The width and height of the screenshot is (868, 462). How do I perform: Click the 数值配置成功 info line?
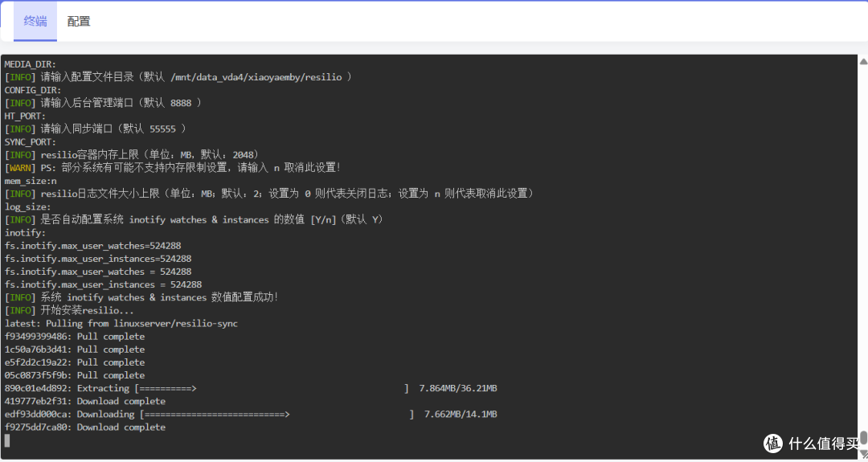[x=141, y=297]
